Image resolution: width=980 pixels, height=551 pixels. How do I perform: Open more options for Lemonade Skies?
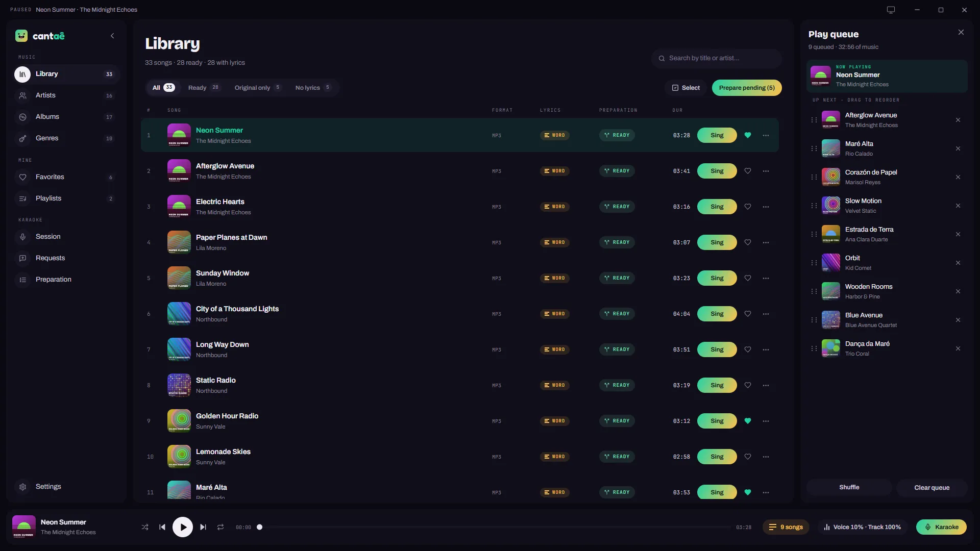(766, 457)
